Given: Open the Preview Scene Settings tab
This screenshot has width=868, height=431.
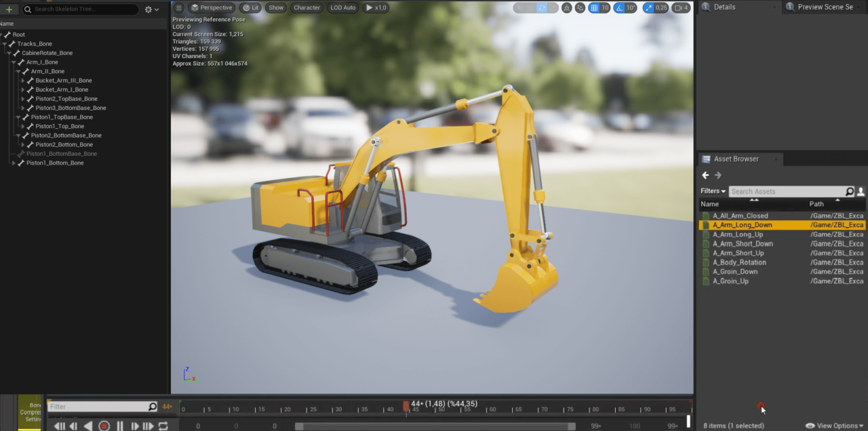Looking at the screenshot, I should 825,7.
